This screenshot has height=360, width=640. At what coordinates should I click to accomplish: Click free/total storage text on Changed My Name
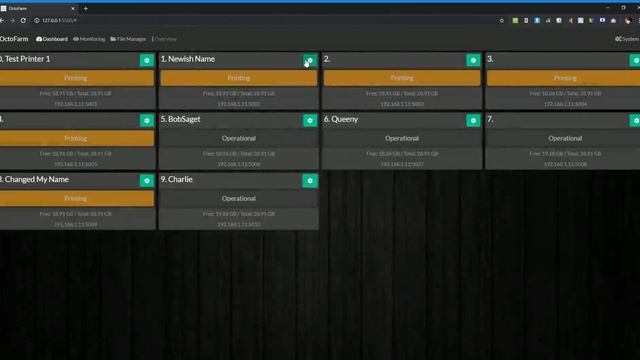[76, 214]
